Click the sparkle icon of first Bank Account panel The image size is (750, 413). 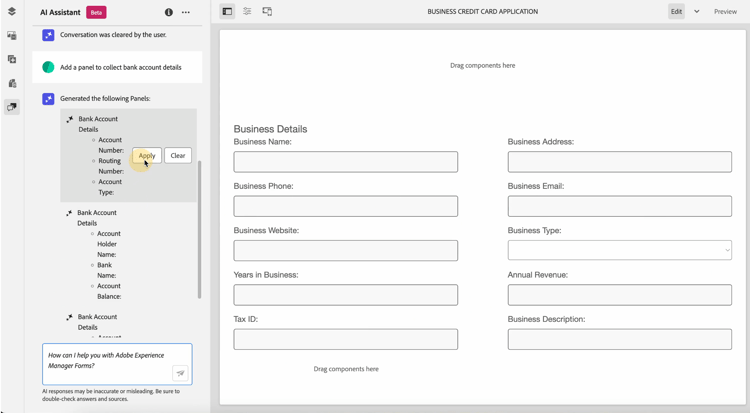pyautogui.click(x=70, y=119)
